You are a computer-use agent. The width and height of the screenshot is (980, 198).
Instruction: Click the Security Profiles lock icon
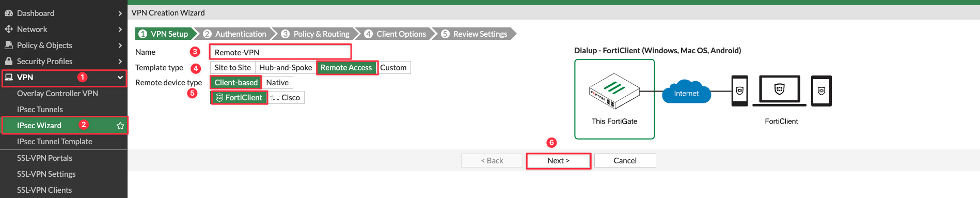pyautogui.click(x=8, y=61)
